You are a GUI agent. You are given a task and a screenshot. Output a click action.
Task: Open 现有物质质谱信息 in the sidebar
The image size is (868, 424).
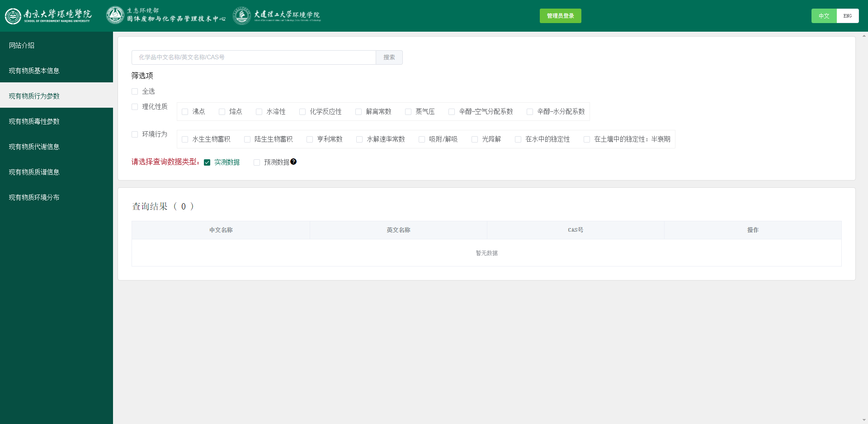tap(57, 172)
